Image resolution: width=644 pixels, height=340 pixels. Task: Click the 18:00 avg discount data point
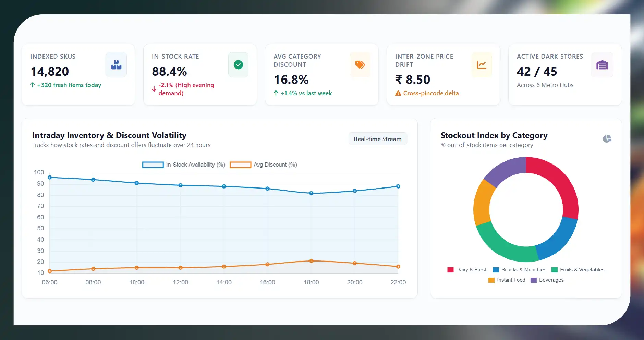[311, 261]
